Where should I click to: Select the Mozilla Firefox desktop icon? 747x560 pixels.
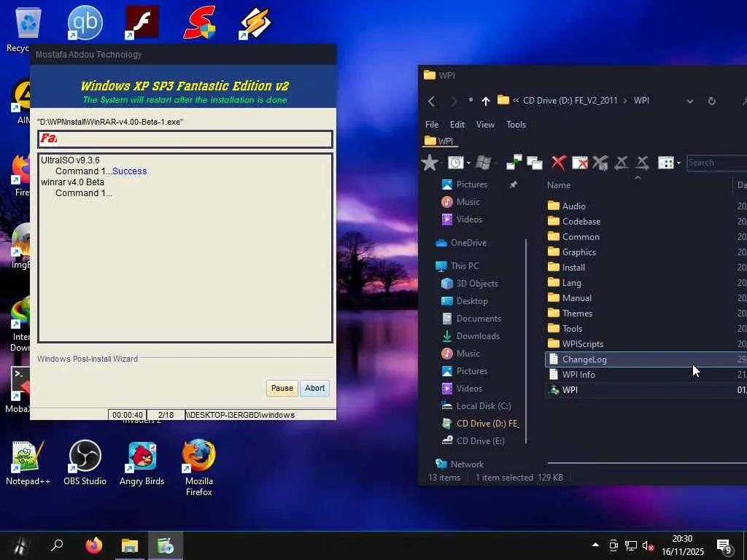click(x=198, y=468)
